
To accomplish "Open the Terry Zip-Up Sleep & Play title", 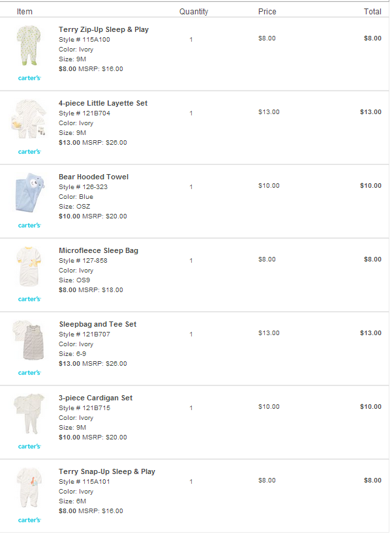I will (x=104, y=29).
